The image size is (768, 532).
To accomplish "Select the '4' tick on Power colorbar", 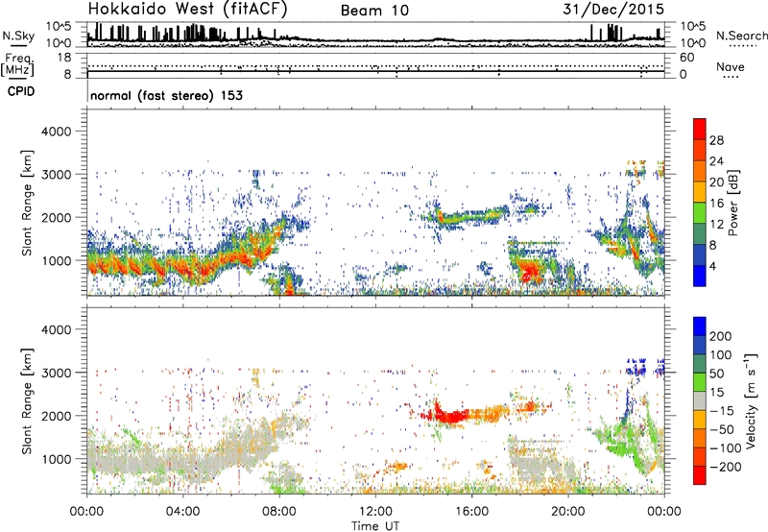I will 712,265.
